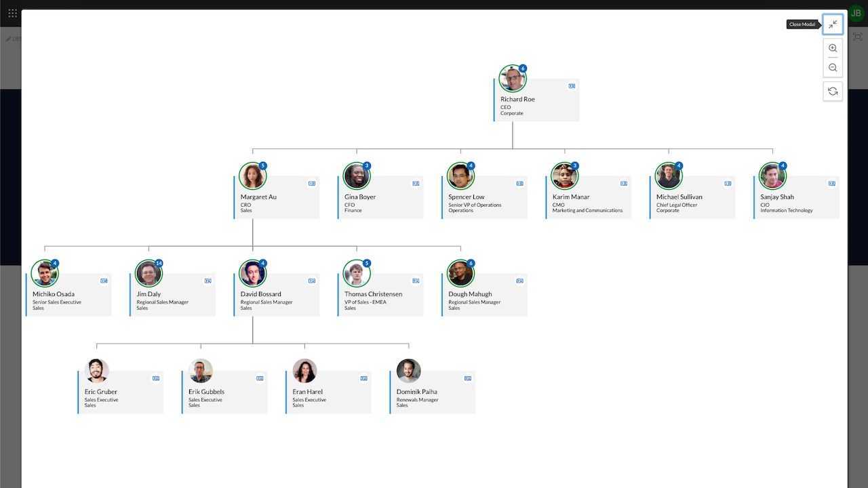Image resolution: width=868 pixels, height=488 pixels.
Task: Open Sanjay Shah's contact card icon
Action: [x=832, y=184]
